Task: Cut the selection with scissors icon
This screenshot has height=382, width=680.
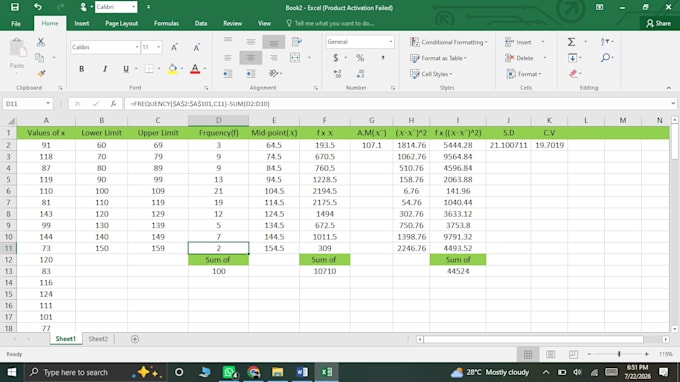Action: [40, 42]
